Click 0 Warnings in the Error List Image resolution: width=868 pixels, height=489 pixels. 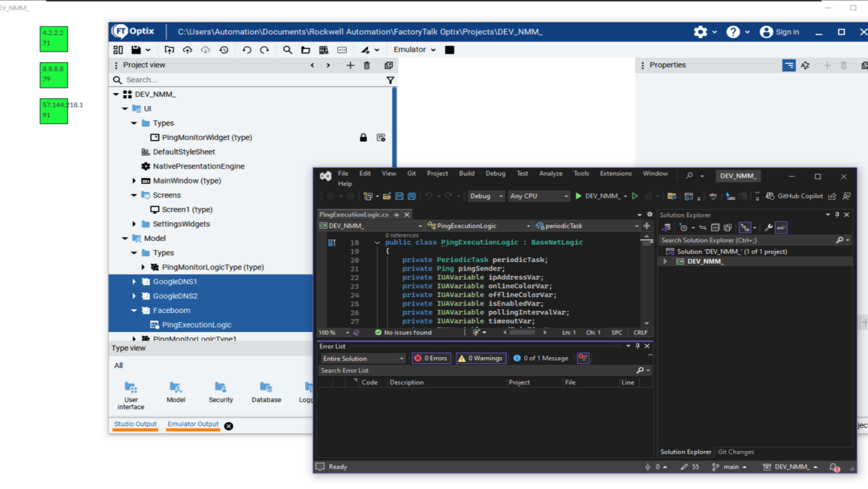(480, 358)
